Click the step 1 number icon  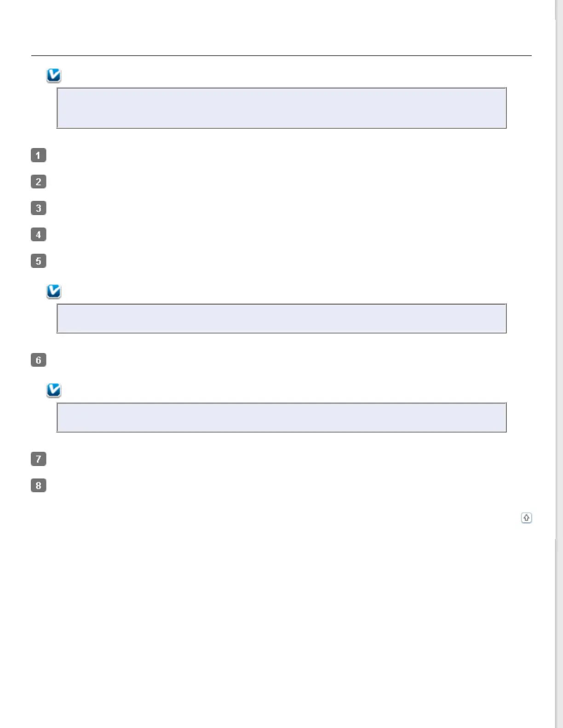pos(39,155)
